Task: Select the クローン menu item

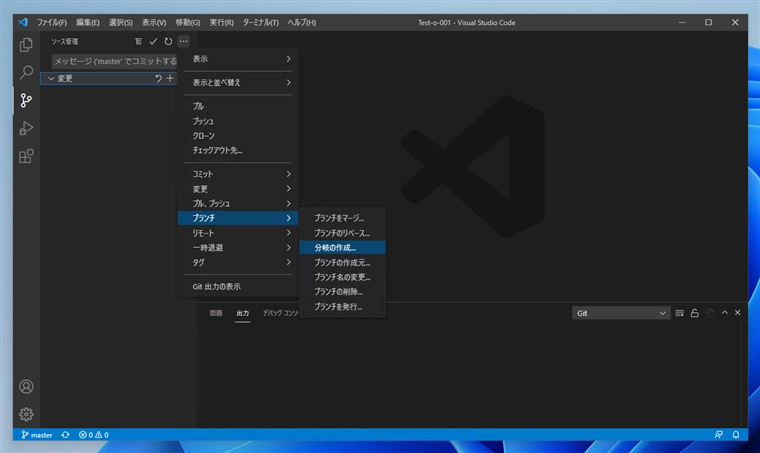Action: coord(238,136)
